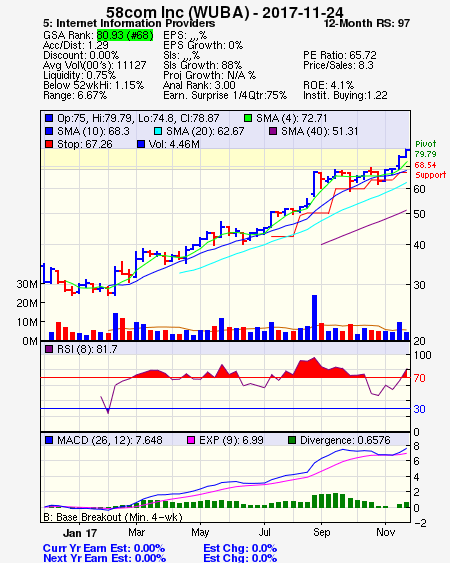Click the 'Divergence: 0.6576' legend text
Viewport: 450px width, 563px height.
345,440
